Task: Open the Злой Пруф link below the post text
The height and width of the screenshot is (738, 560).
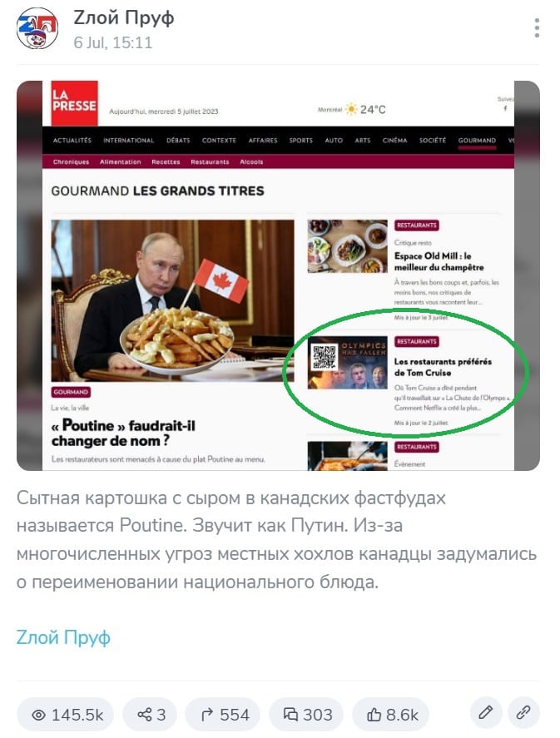Action: click(63, 637)
